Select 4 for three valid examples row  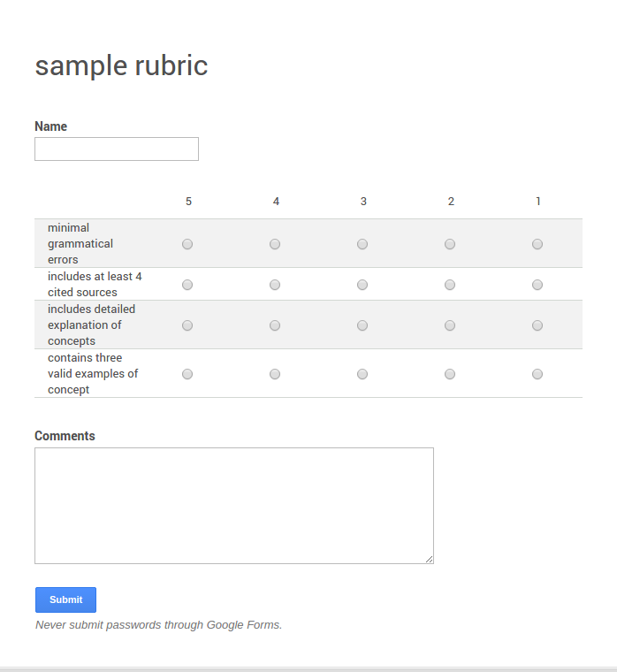[x=275, y=374]
